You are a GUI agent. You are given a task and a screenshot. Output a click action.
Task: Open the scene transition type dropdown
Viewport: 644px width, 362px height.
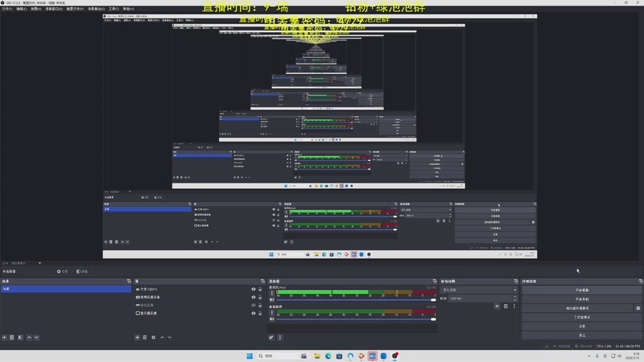(x=479, y=290)
